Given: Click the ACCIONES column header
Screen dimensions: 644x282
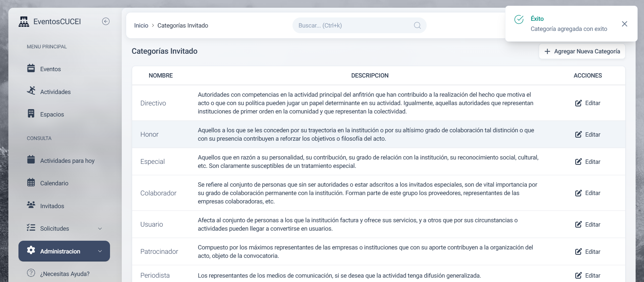Looking at the screenshot, I should 588,76.
